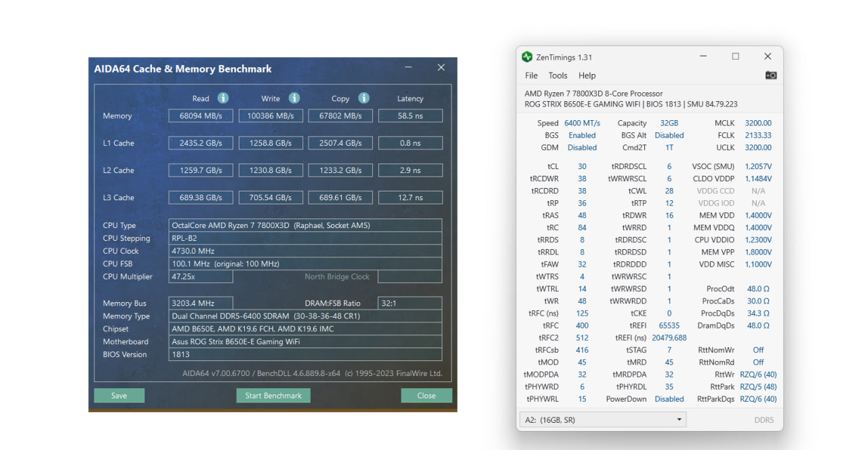Open the Help menu in ZenTimings
The width and height of the screenshot is (868, 450).
coord(587,75)
